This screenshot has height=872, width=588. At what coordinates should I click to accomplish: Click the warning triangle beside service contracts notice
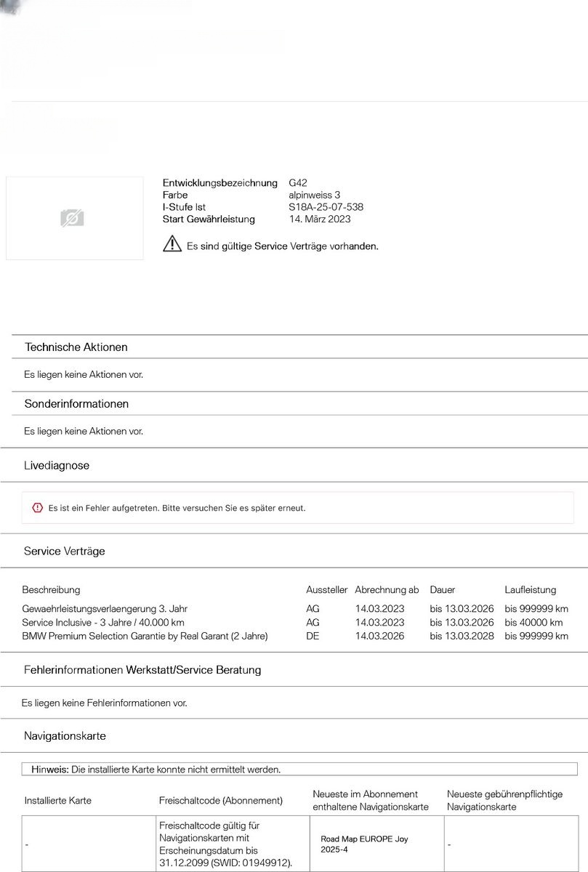172,244
